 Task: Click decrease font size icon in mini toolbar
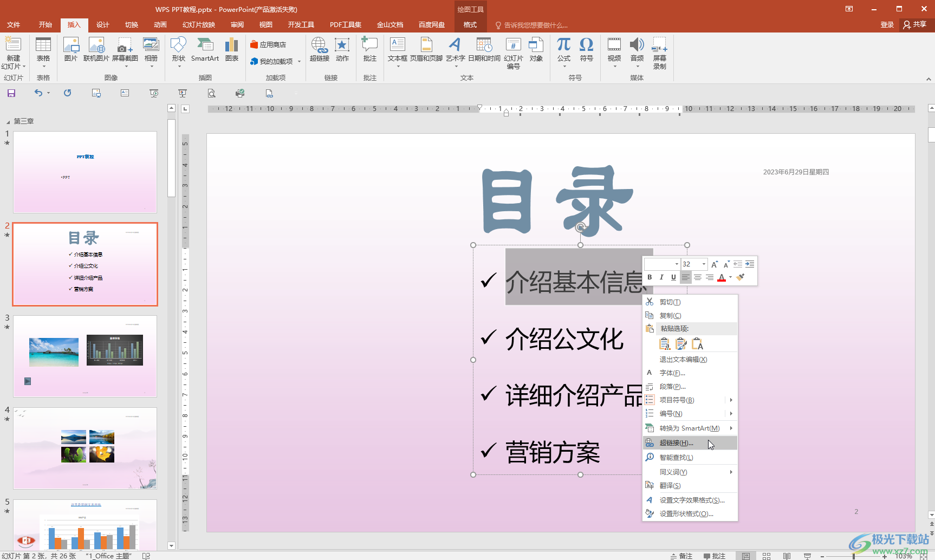click(x=726, y=264)
